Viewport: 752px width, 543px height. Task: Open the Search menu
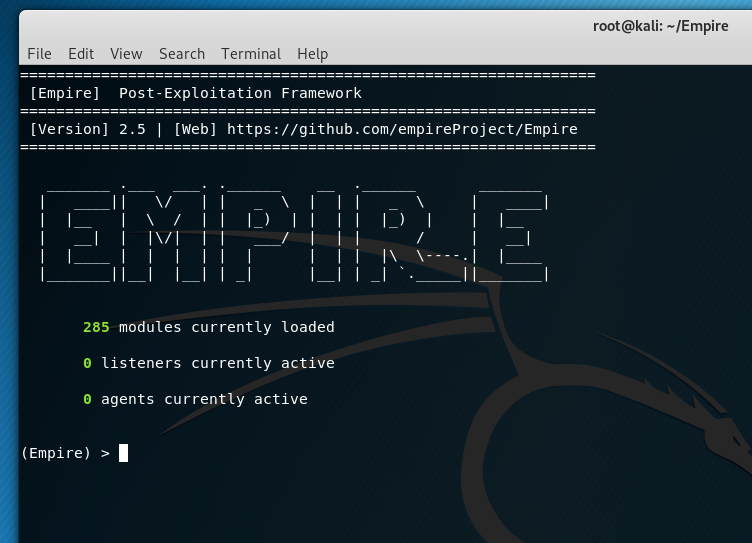[181, 54]
